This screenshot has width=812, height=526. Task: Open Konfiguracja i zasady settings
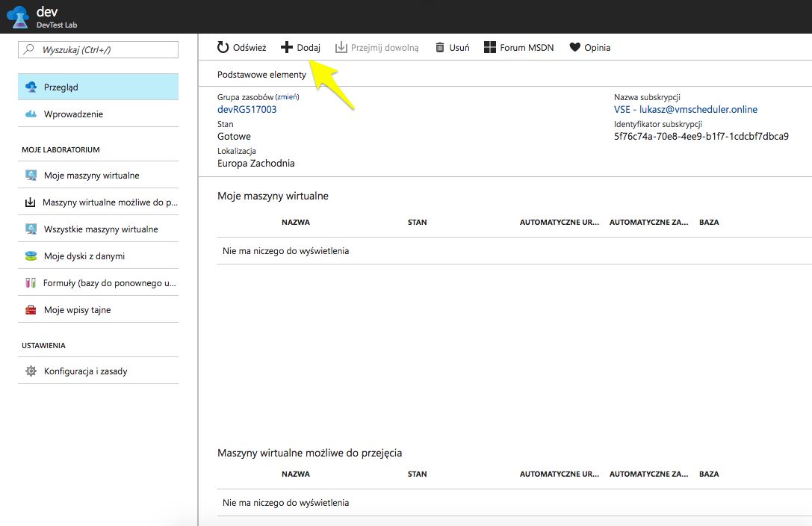coord(99,371)
